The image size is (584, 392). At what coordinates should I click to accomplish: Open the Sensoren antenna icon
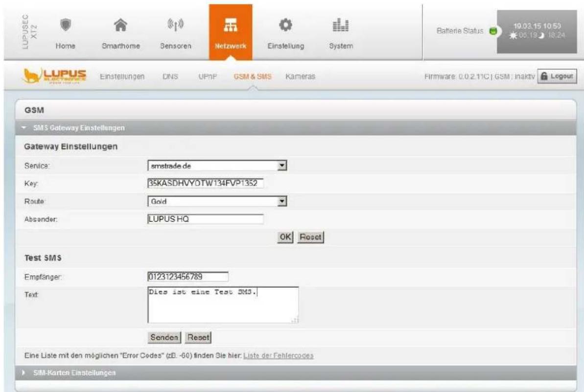tap(175, 25)
